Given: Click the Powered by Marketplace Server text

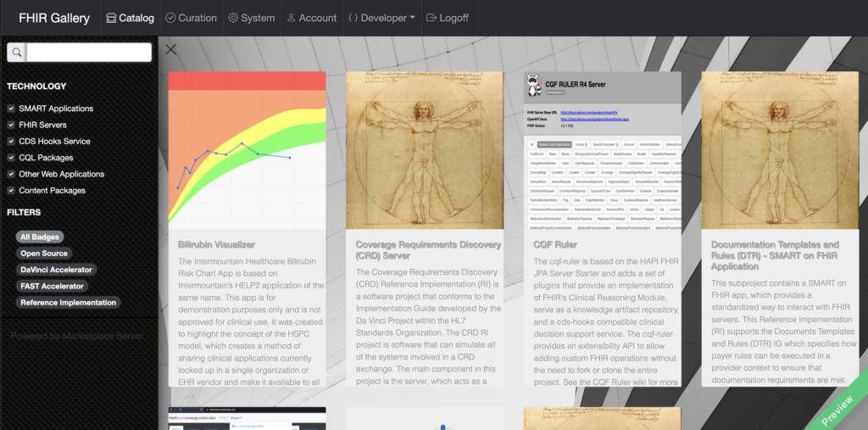Looking at the screenshot, I should 77,336.
